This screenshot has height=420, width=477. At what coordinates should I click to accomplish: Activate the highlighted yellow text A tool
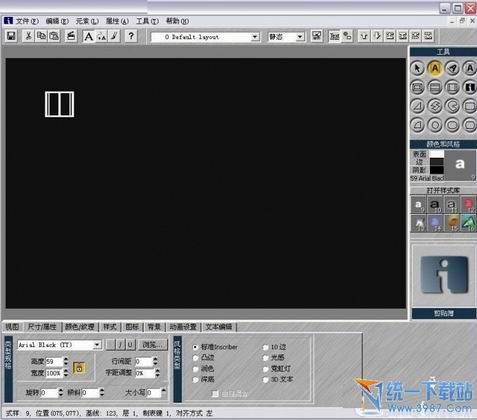pos(435,68)
